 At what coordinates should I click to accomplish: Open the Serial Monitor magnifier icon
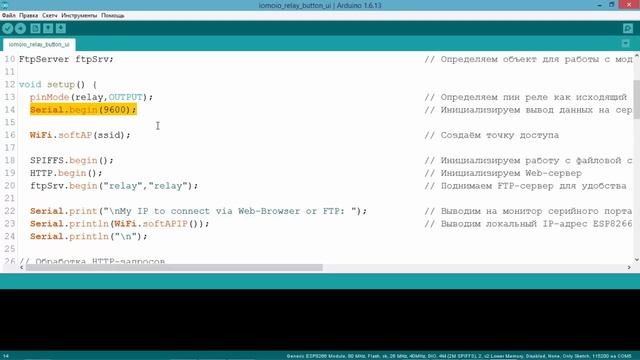tap(628, 28)
